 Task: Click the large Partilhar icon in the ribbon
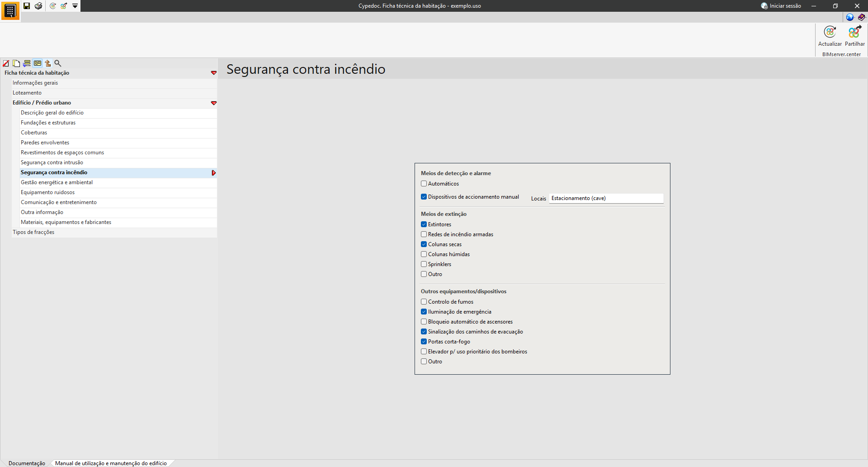point(855,32)
